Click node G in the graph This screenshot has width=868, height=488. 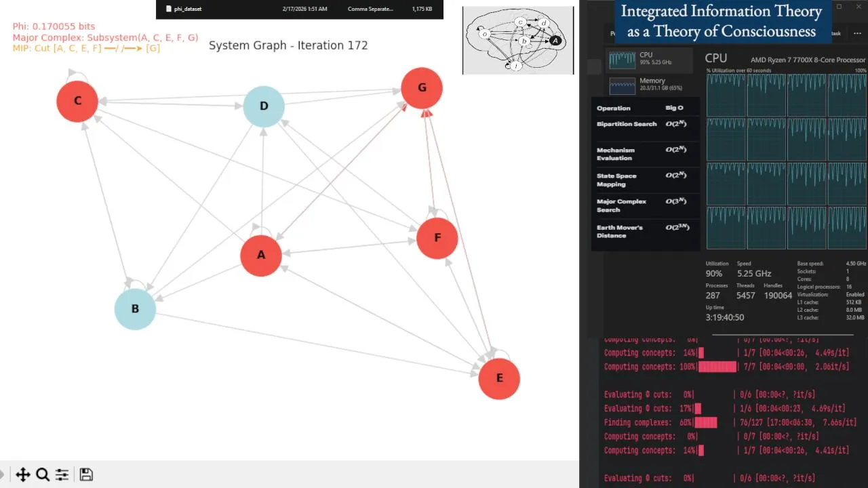click(422, 87)
